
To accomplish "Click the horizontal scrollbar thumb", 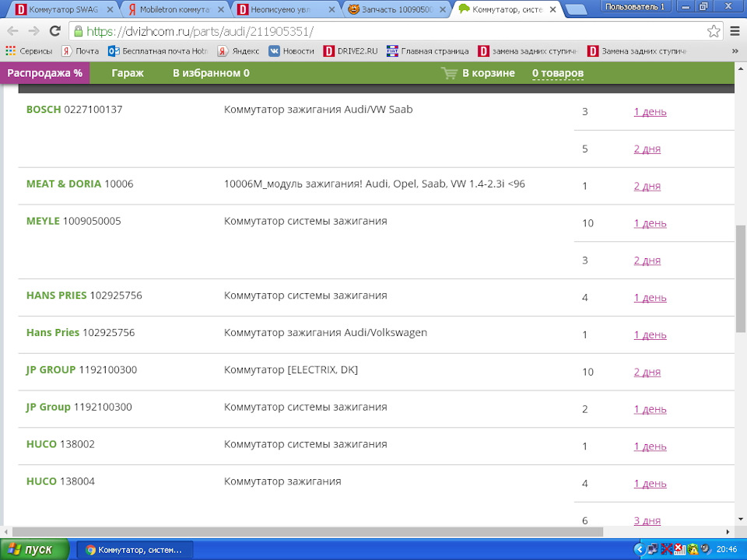I will point(307,531).
